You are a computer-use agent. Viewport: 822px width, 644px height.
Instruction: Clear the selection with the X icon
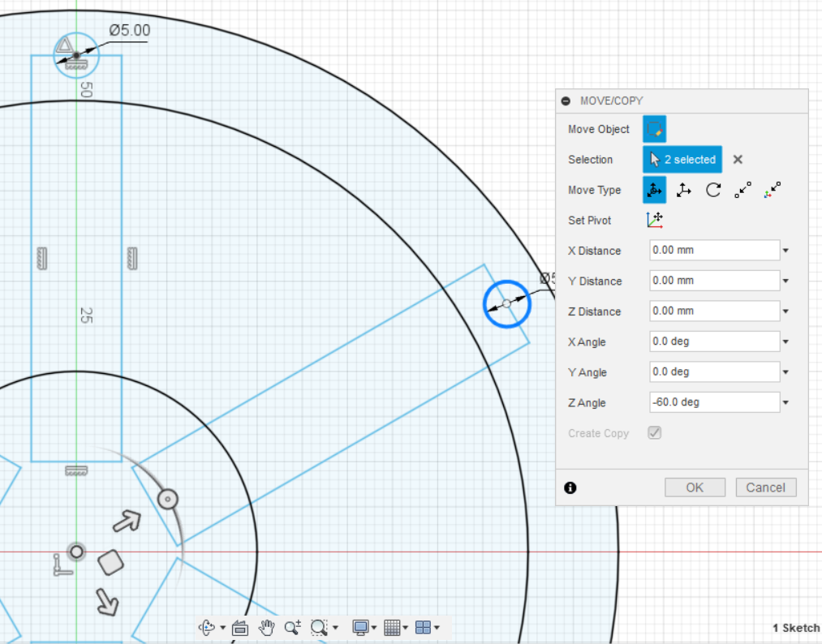tap(738, 159)
